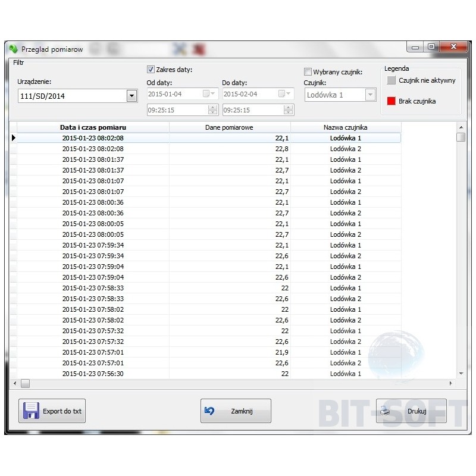Click the value 22,6 in 07:58:02 row

[282, 320]
